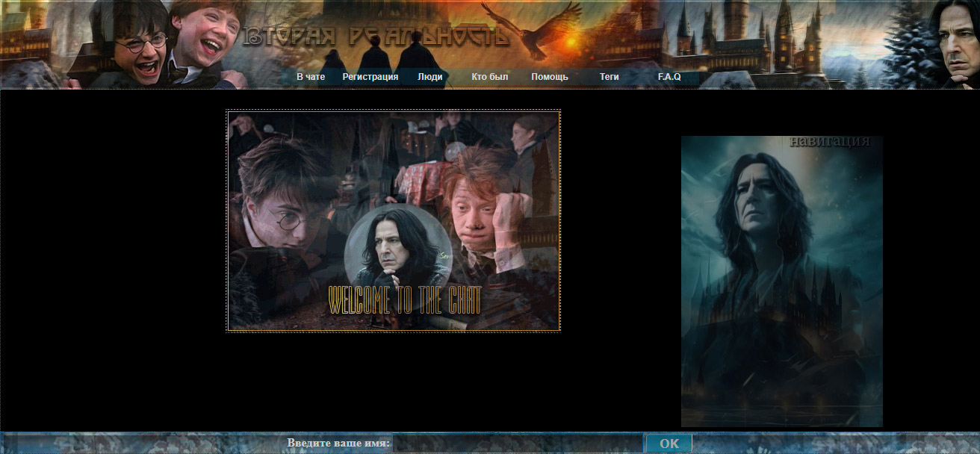Open the Snape castle navigation poster
The width and height of the screenshot is (980, 454).
[782, 282]
